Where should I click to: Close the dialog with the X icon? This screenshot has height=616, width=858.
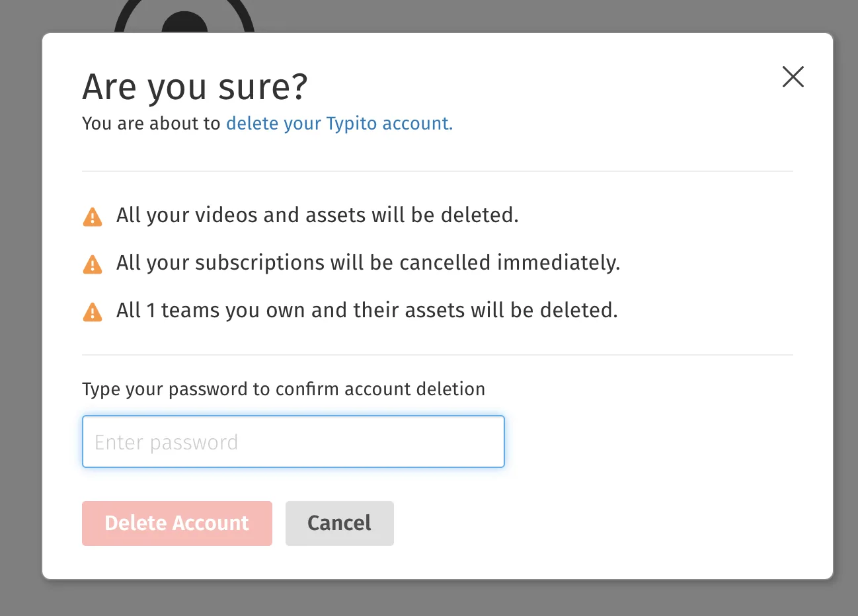click(793, 77)
